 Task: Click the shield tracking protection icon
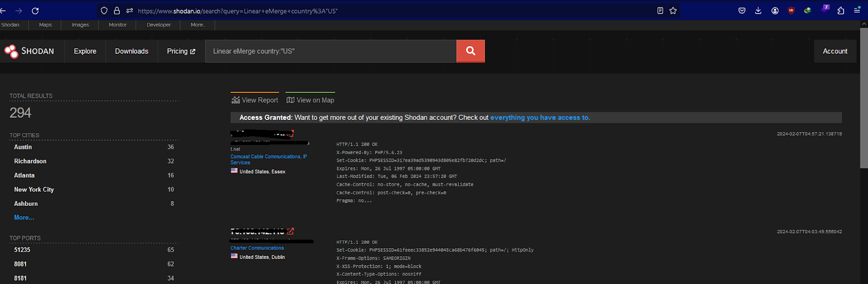104,11
